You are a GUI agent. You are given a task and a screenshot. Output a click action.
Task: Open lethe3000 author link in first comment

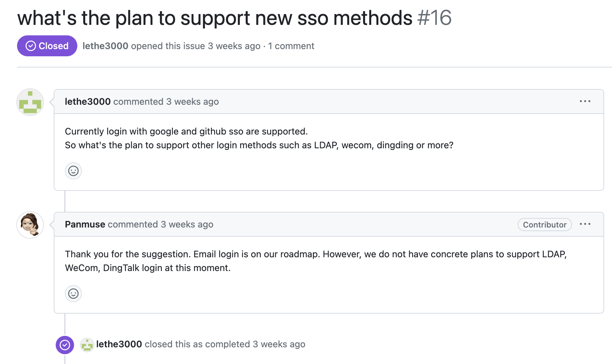tap(87, 101)
